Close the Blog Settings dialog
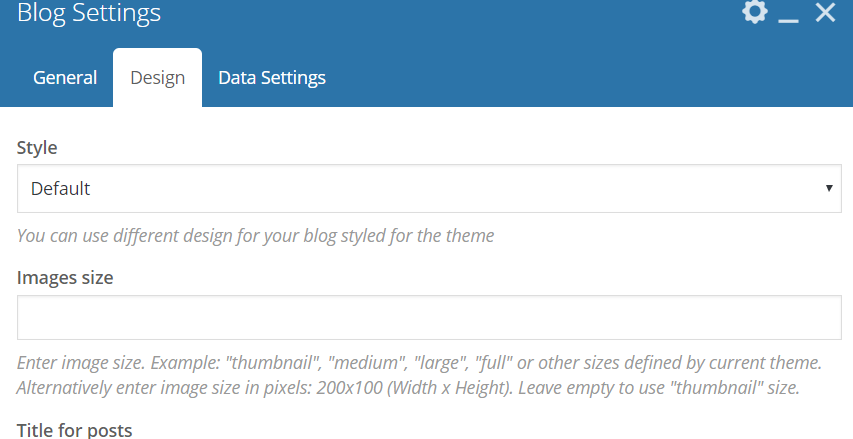This screenshot has height=439, width=853. tap(825, 13)
